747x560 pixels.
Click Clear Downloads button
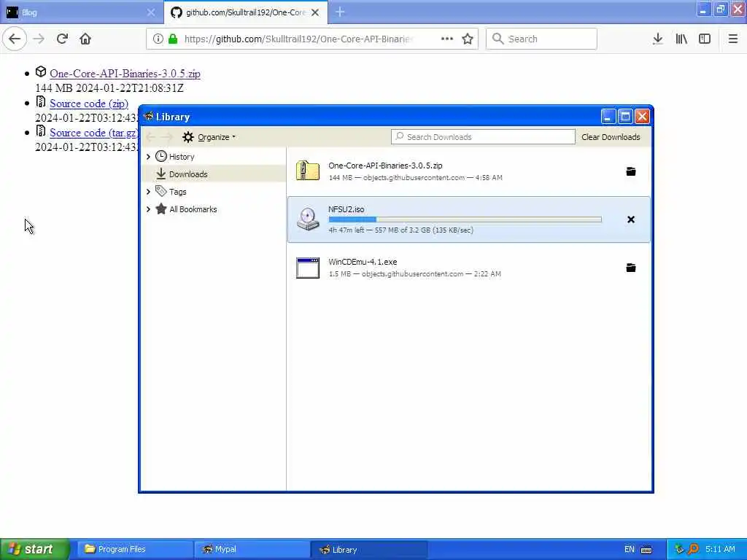click(x=611, y=137)
